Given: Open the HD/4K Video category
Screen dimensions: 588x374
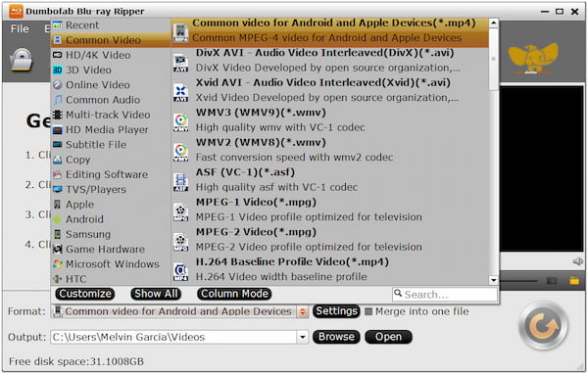Looking at the screenshot, I should tap(111, 55).
